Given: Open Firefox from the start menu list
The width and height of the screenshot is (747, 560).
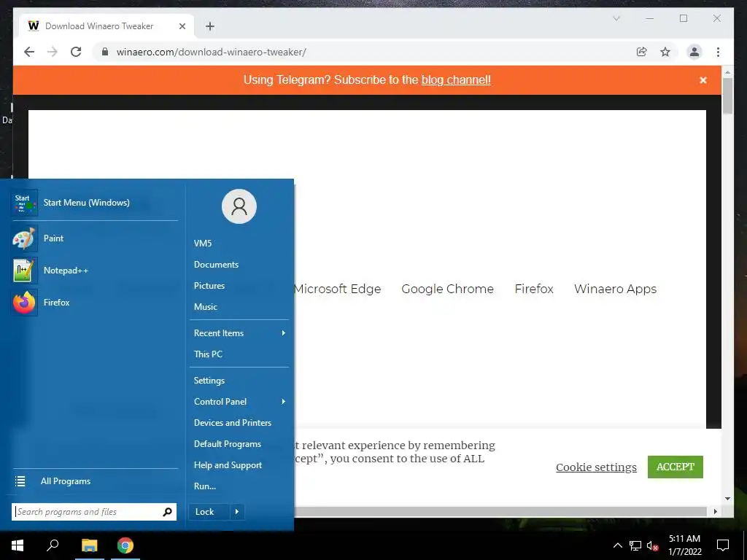Looking at the screenshot, I should 95,303.
